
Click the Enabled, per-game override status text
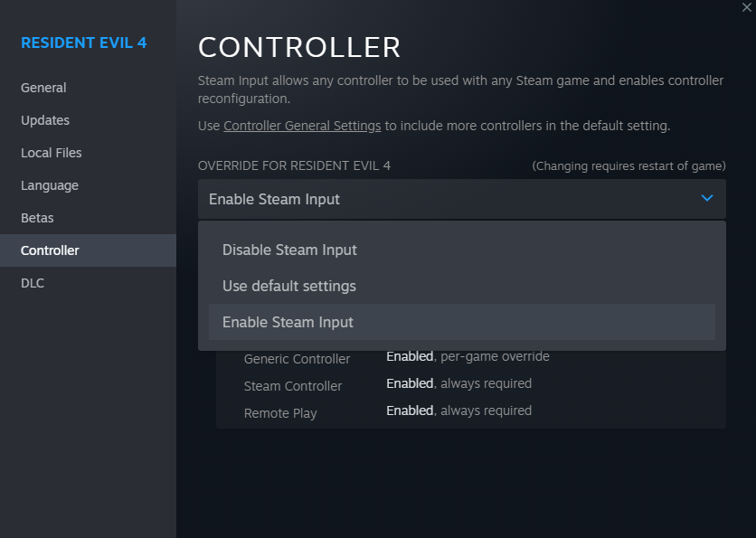[468, 356]
